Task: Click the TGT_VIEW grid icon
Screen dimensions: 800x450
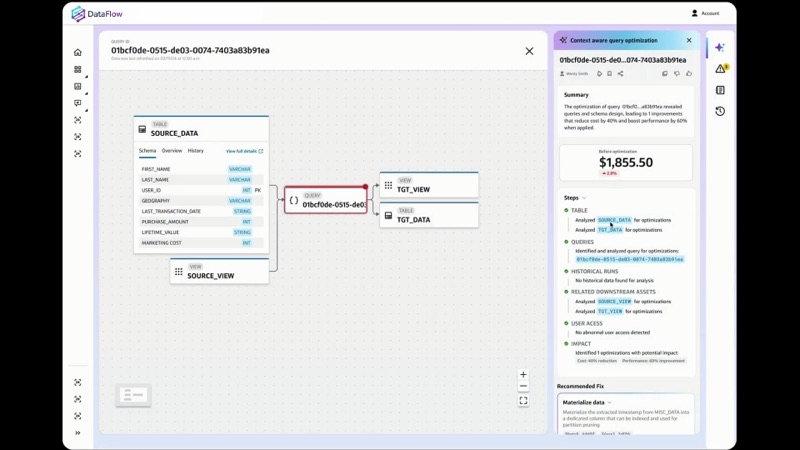Action: pos(388,185)
